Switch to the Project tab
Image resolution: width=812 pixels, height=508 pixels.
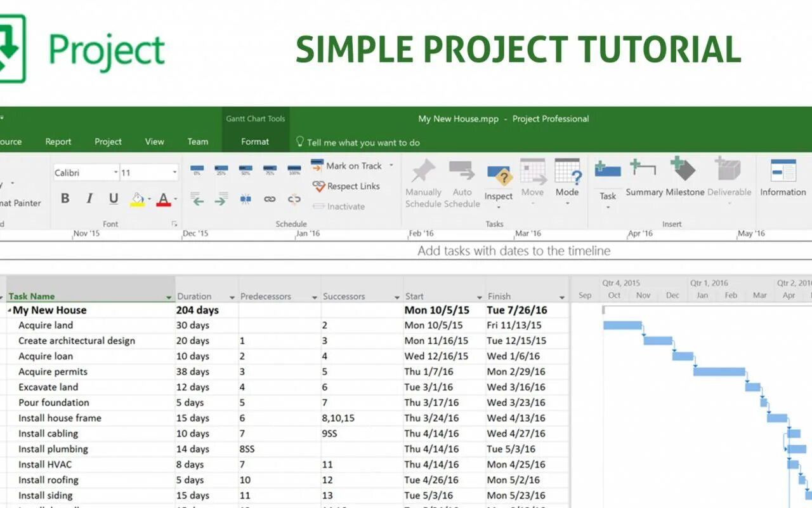tap(108, 142)
